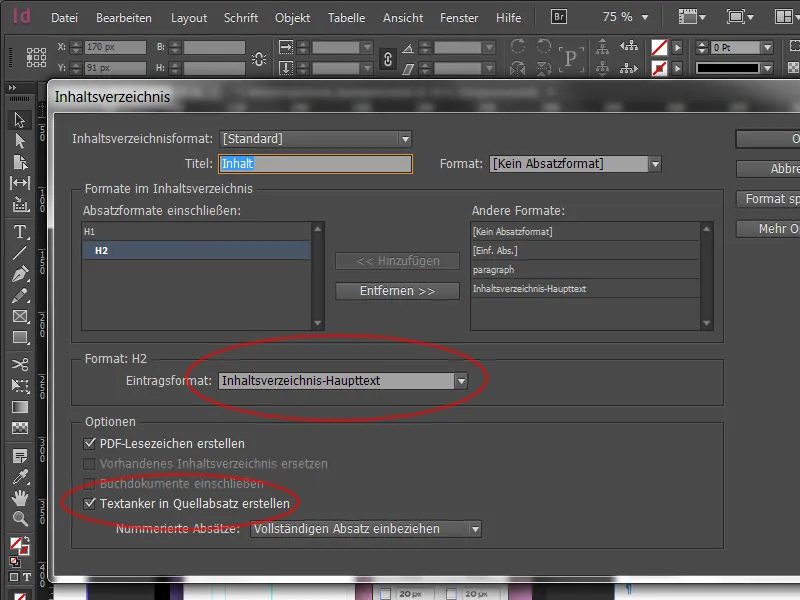This screenshot has width=800, height=600.
Task: Select the Line tool
Action: [20, 253]
